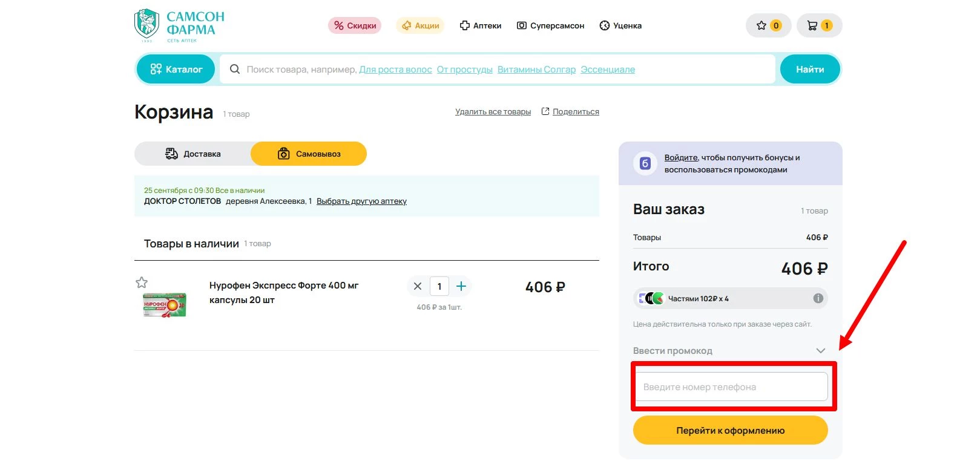The height and width of the screenshot is (470, 980).
Task: Open the Аптеки pharmacies page
Action: click(x=481, y=25)
